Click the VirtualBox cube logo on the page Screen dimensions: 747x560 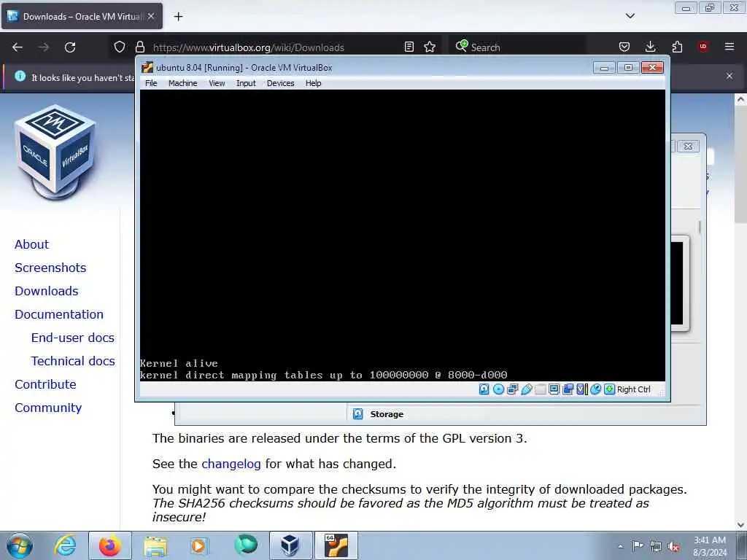tap(55, 152)
